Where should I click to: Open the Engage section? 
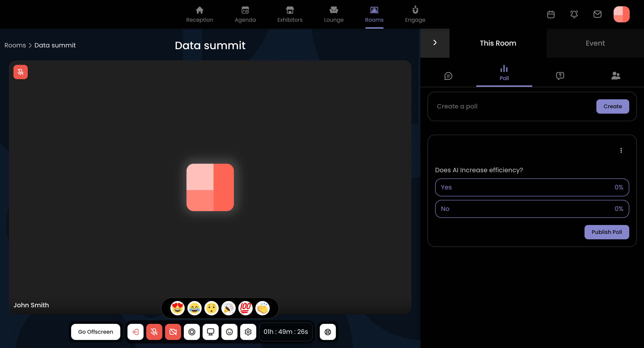pos(415,14)
